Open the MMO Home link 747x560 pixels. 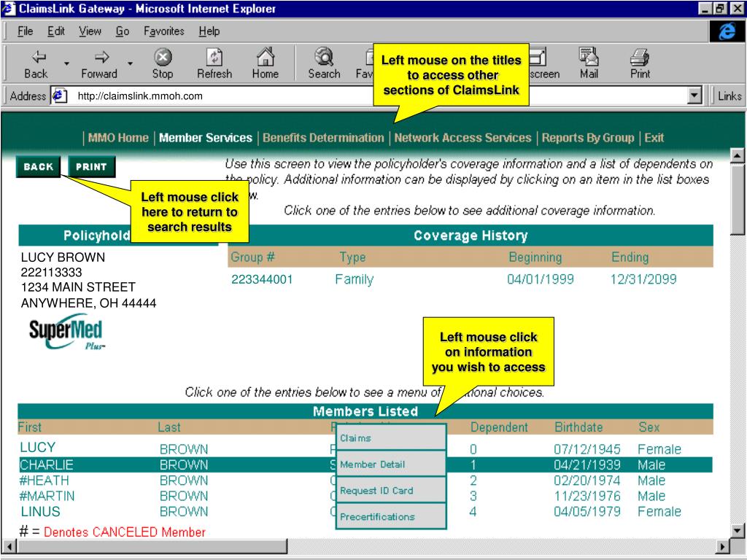118,138
